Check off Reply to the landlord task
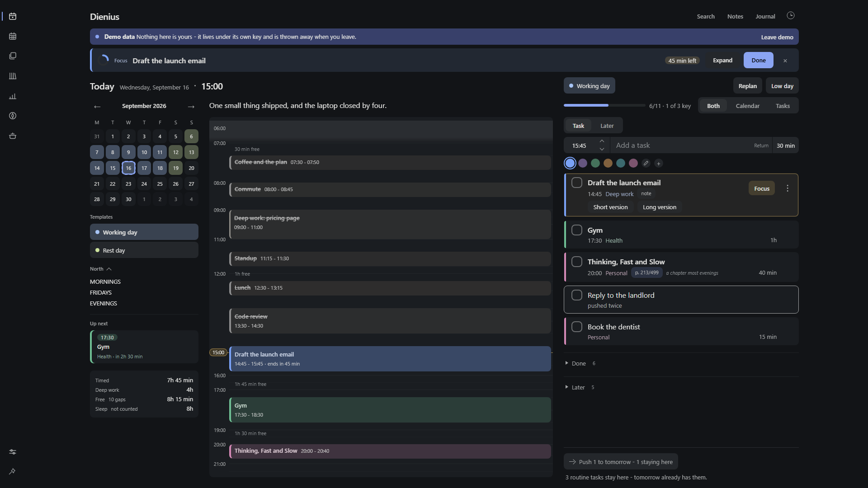Viewport: 868px width, 488px height. 577,295
